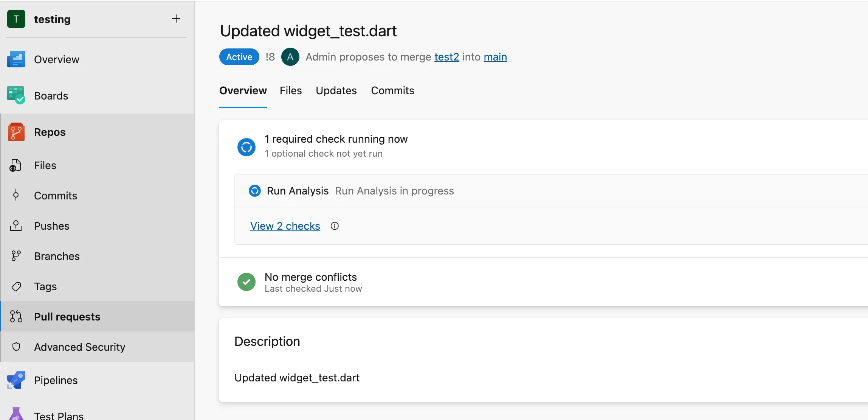Click the Pull requests icon in sidebar
This screenshot has width=868, height=420.
tap(17, 316)
